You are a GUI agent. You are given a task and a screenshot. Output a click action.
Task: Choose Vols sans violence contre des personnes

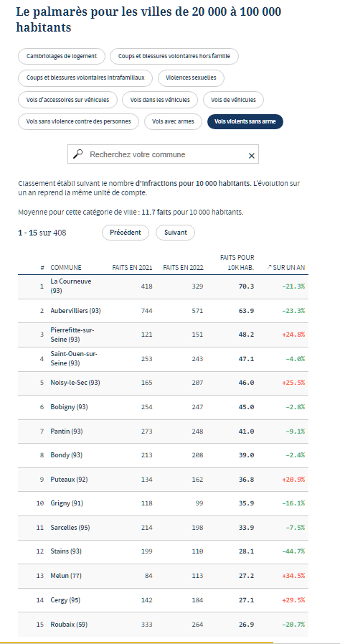pyautogui.click(x=78, y=121)
